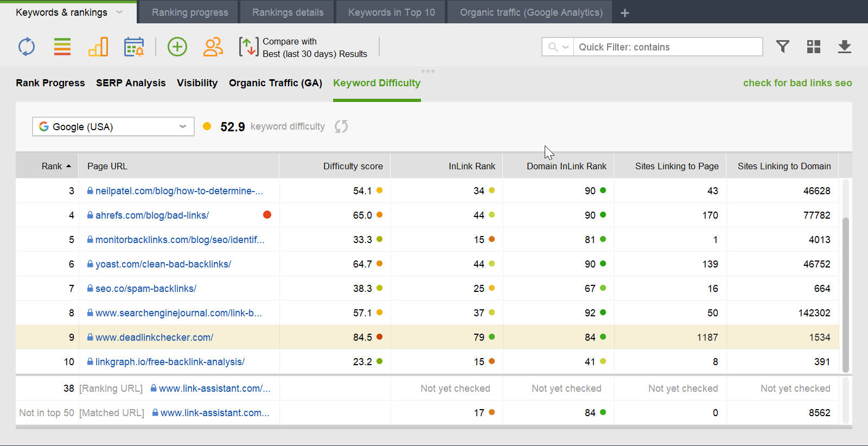The image size is (868, 446).
Task: Open the www.deadlinkchecker.com/ link
Action: 154,337
